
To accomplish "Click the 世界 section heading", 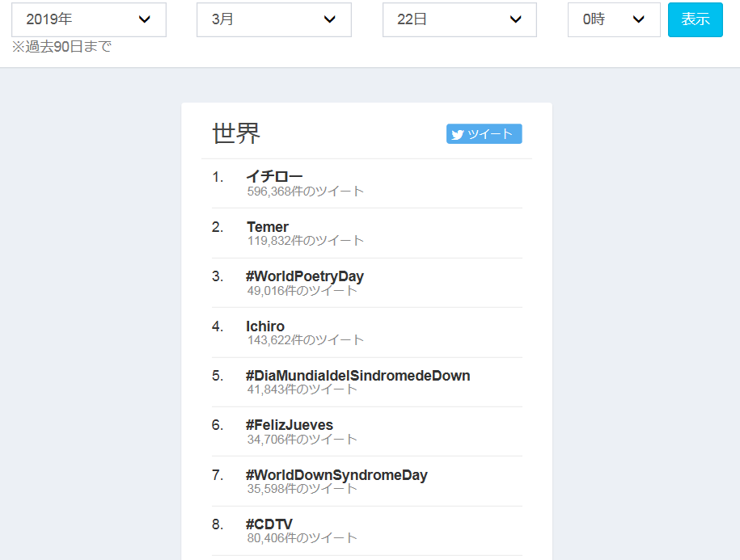I will pos(236,134).
